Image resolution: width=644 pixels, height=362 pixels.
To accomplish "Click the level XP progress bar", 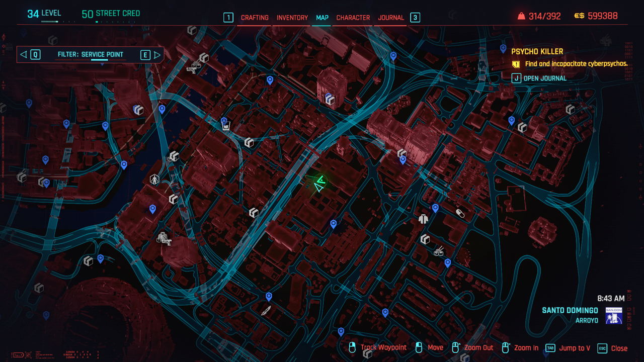I will 49,22.
